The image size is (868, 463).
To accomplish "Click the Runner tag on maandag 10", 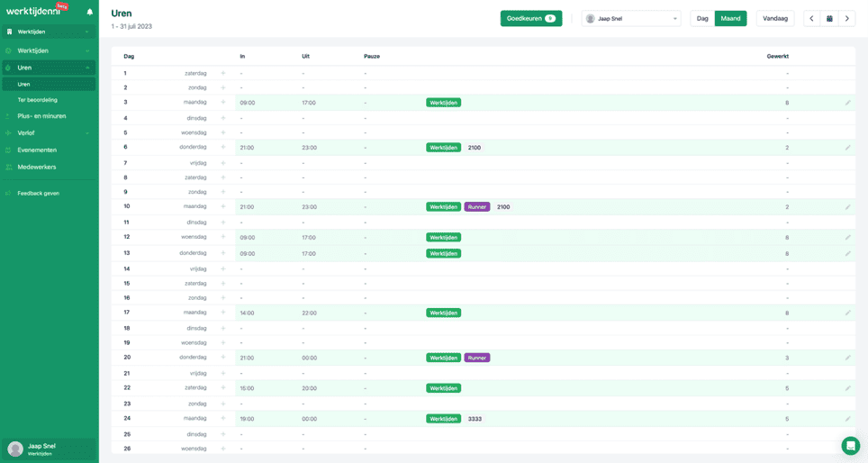I will point(476,206).
